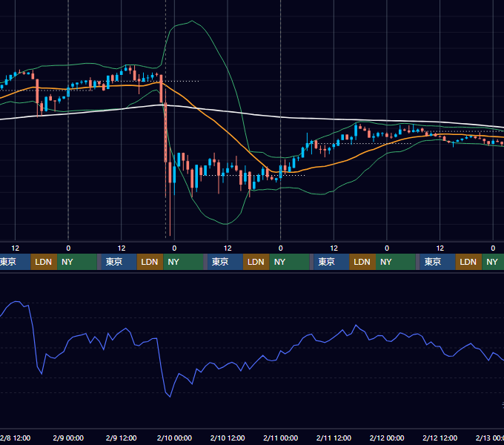This screenshot has height=445, width=504.
Task: Select the LDN session block on 2/8
Action: tap(44, 262)
